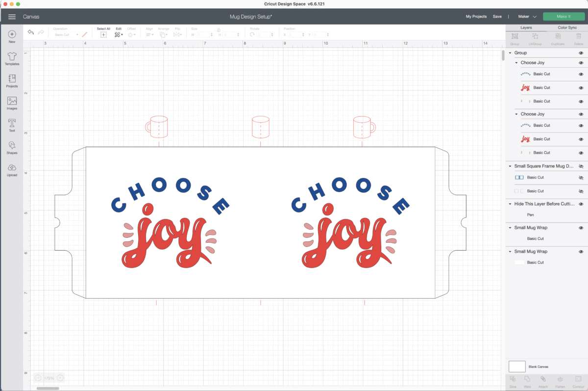
Task: Switch to the Layers tab
Action: coord(526,27)
